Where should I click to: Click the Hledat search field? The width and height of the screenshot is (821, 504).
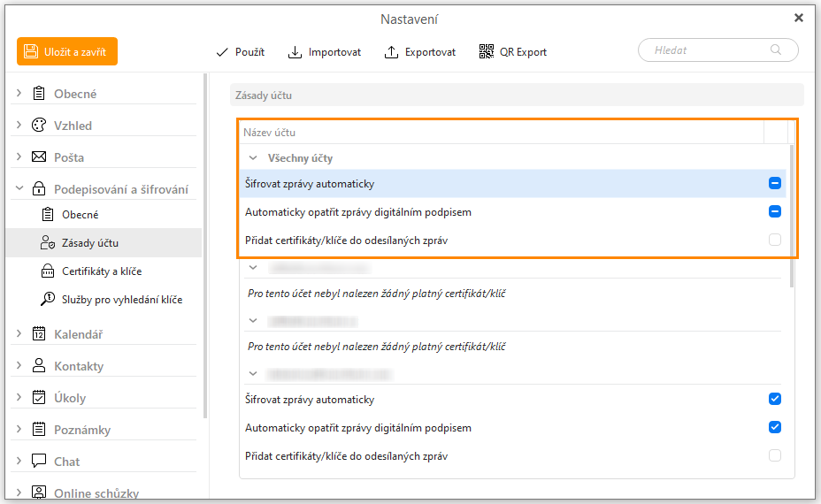click(708, 50)
